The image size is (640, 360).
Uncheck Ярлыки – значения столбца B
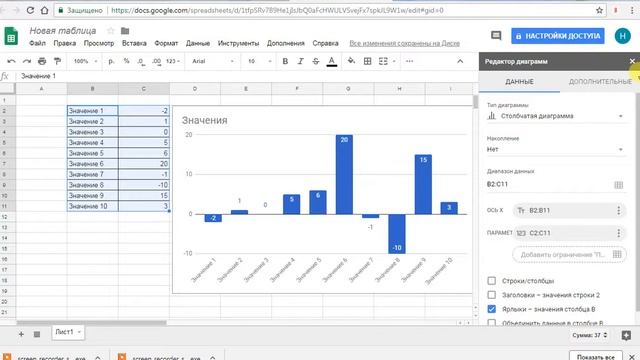(492, 309)
